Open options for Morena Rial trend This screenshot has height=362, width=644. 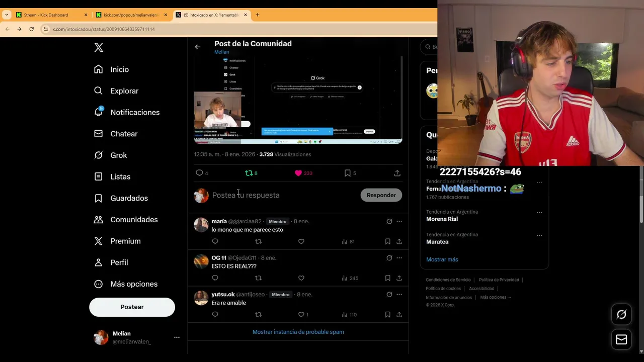539,213
